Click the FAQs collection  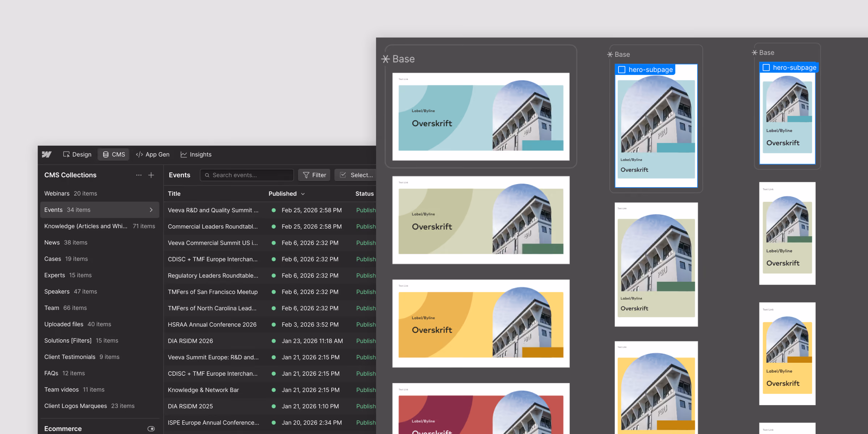click(x=100, y=373)
